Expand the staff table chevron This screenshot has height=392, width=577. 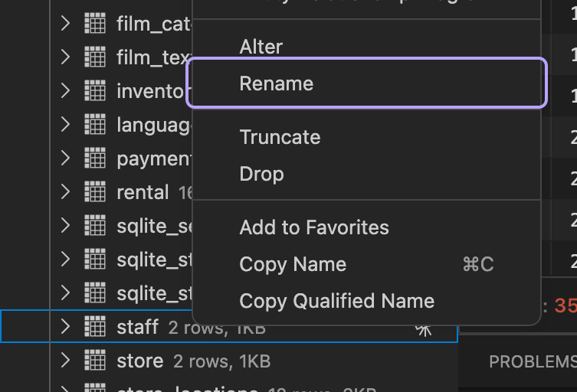[65, 327]
